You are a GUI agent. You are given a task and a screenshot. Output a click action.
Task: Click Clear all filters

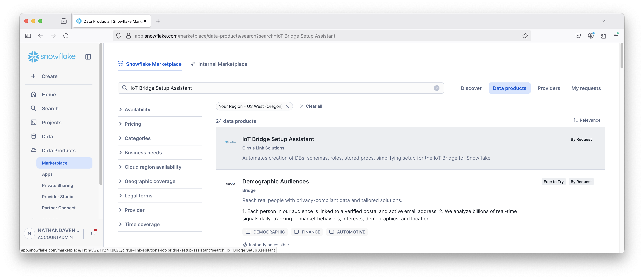[311, 106]
